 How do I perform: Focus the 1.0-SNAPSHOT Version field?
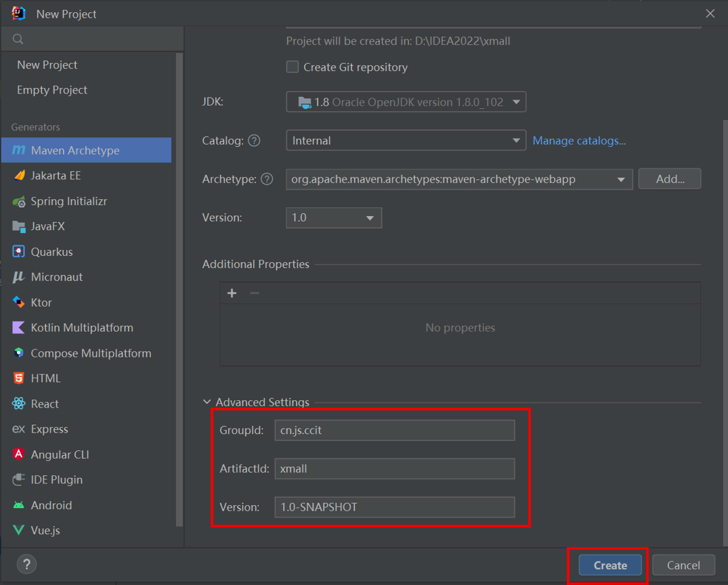pos(395,507)
